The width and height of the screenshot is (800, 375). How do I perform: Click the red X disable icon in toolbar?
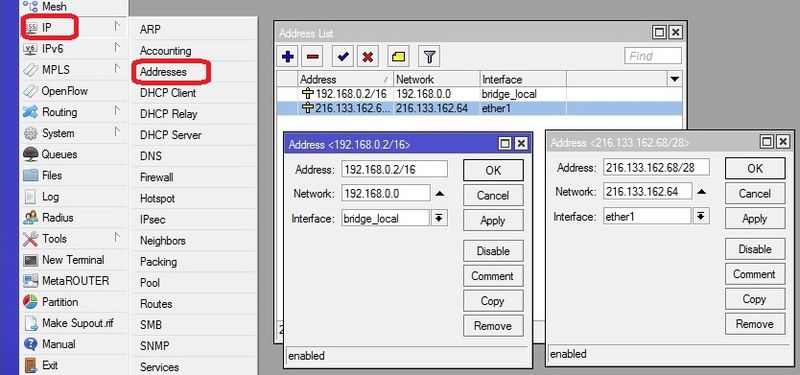click(367, 57)
